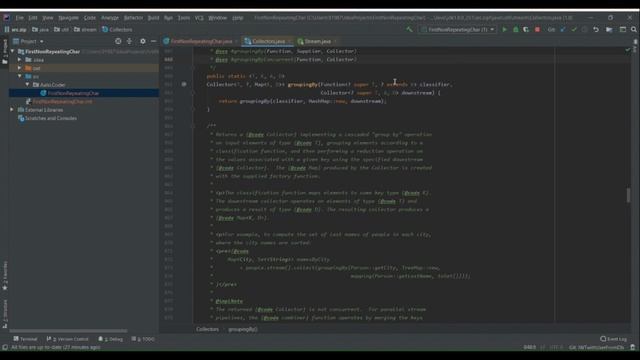640x360 pixels.
Task: Open the Build menu
Action: [x=153, y=18]
